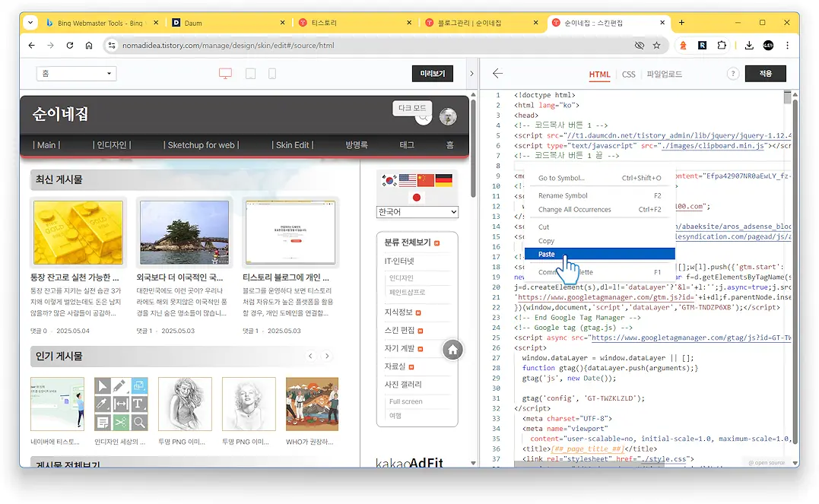Open Sketchup for web nav link
The image size is (819, 504).
tap(201, 145)
